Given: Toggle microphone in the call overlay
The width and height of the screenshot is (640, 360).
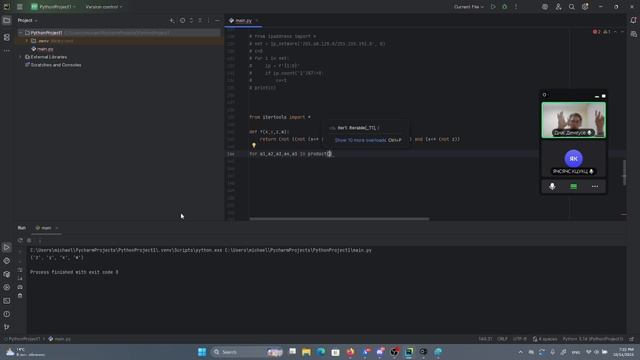Looking at the screenshot, I should click(552, 187).
